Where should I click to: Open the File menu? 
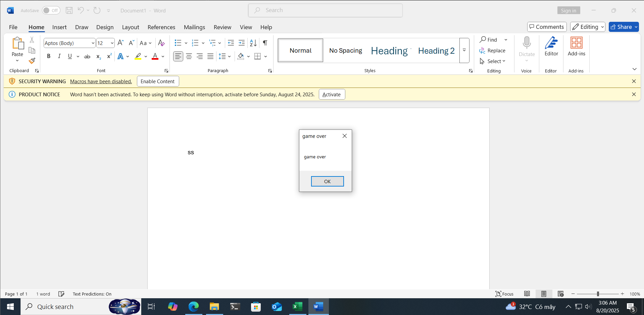pyautogui.click(x=13, y=27)
